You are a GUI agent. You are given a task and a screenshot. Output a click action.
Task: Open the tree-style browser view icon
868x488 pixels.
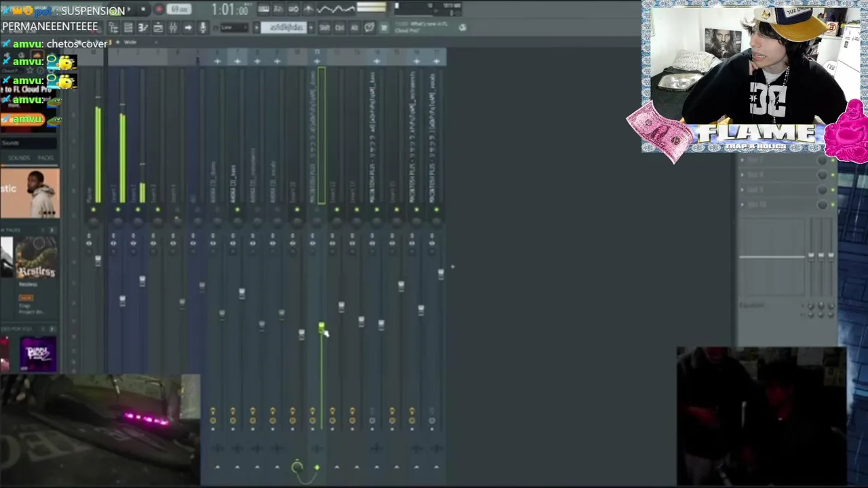[x=114, y=27]
